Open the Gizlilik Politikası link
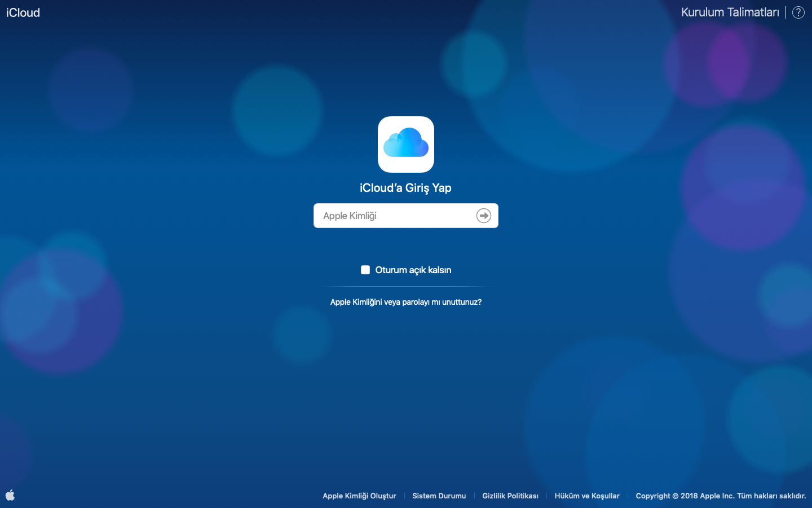The height and width of the screenshot is (508, 812). (x=510, y=496)
